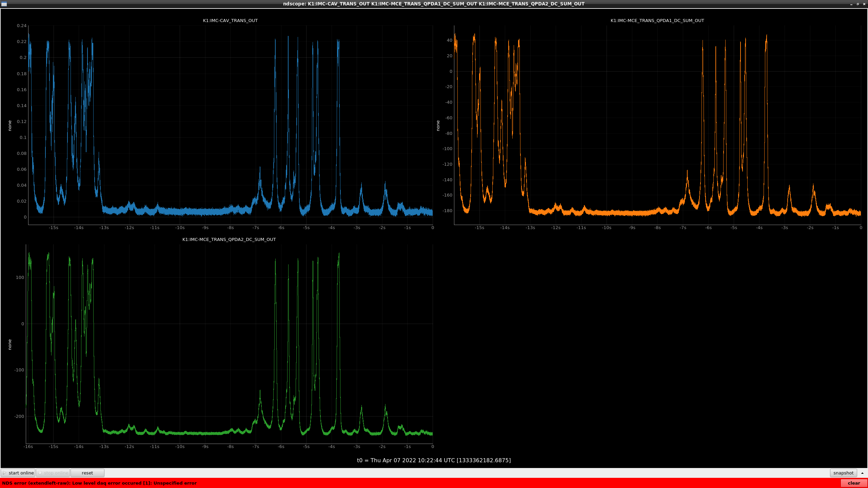Close the ndscope window
Screen dimensions: 868x488
pyautogui.click(x=864, y=4)
